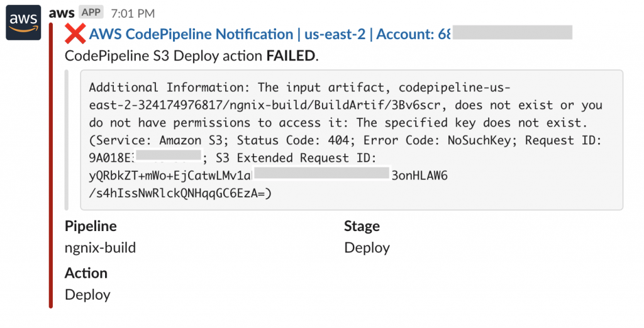
Task: Click the aws sender name
Action: [62, 13]
